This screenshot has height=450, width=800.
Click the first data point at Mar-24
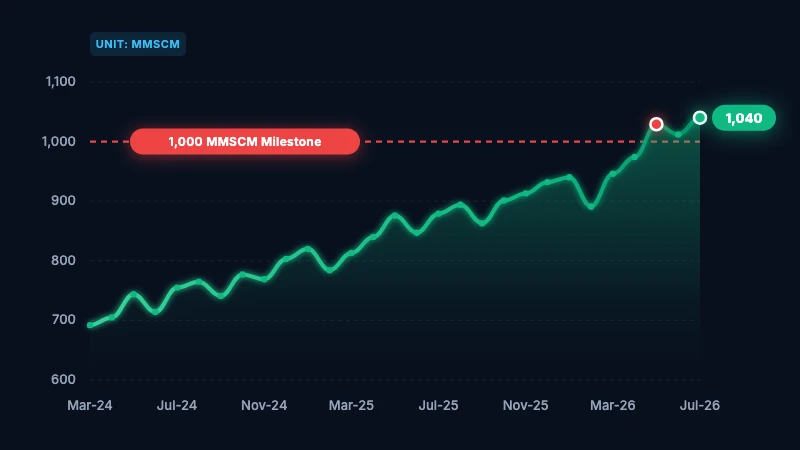coord(90,325)
